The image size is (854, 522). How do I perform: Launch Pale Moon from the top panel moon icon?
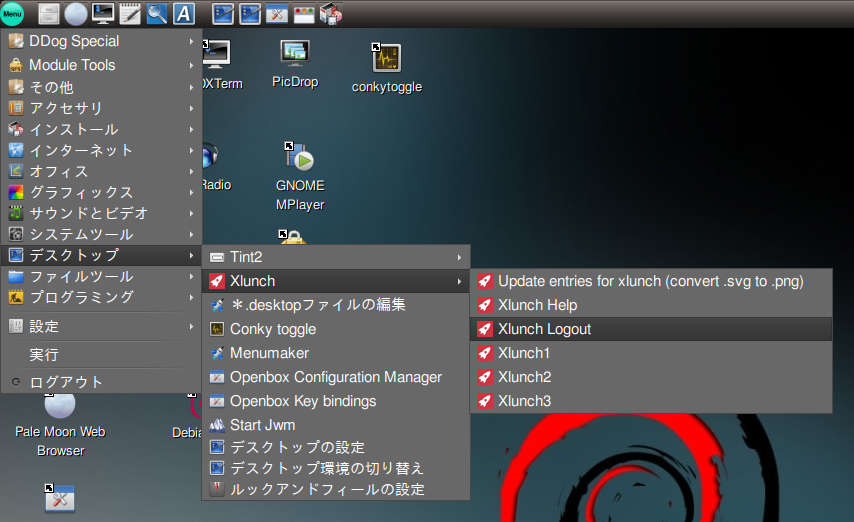pyautogui.click(x=76, y=14)
